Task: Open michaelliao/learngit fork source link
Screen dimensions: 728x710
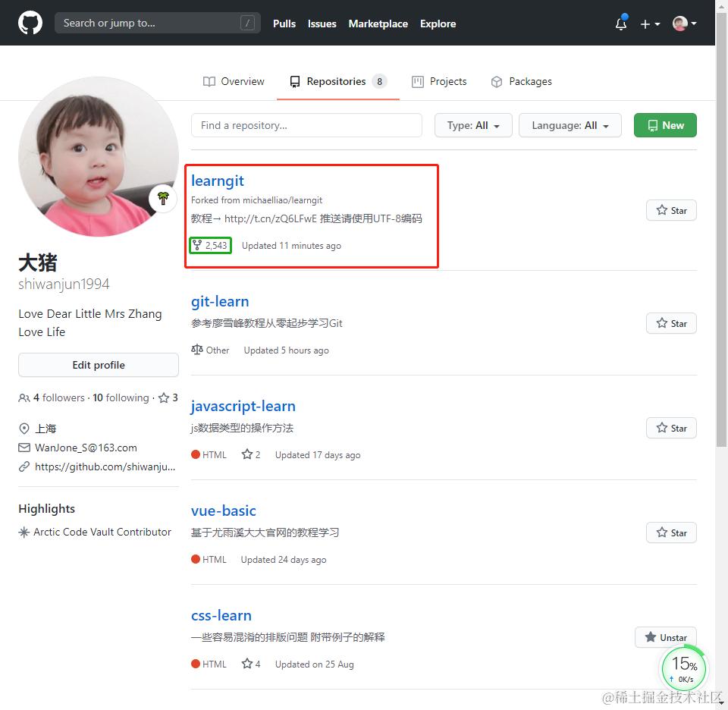Action: click(x=282, y=200)
